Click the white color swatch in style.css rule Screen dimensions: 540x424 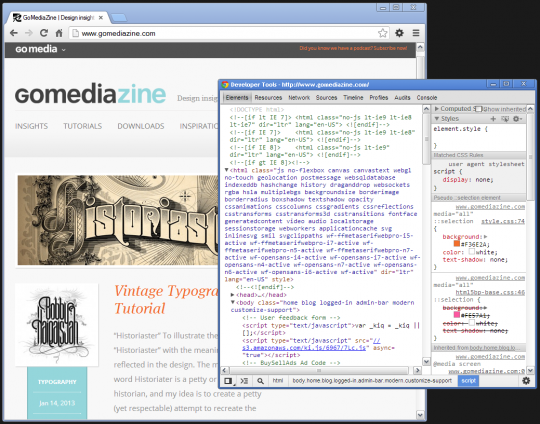pyautogui.click(x=471, y=252)
